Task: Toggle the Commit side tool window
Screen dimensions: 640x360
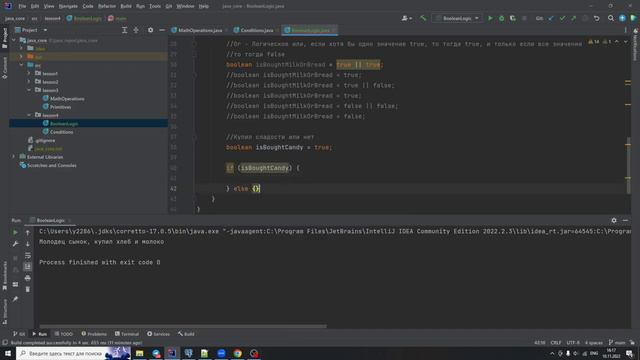Action: 4,67
